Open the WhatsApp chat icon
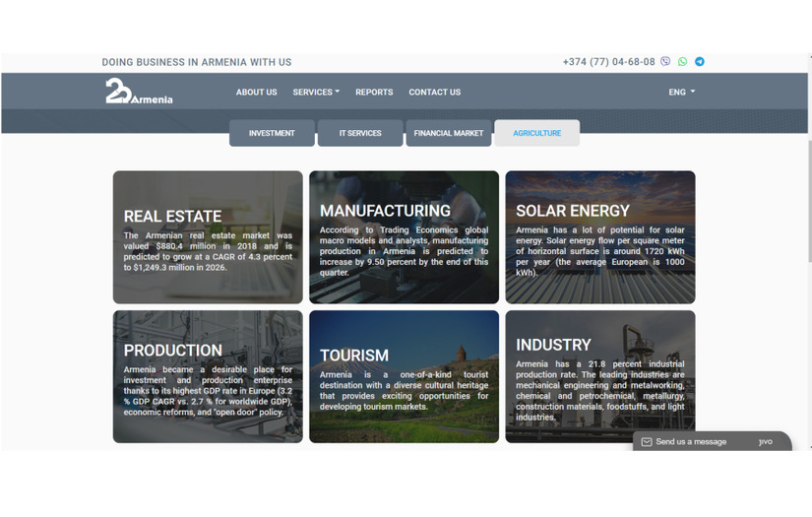This screenshot has width=812, height=517. click(682, 62)
